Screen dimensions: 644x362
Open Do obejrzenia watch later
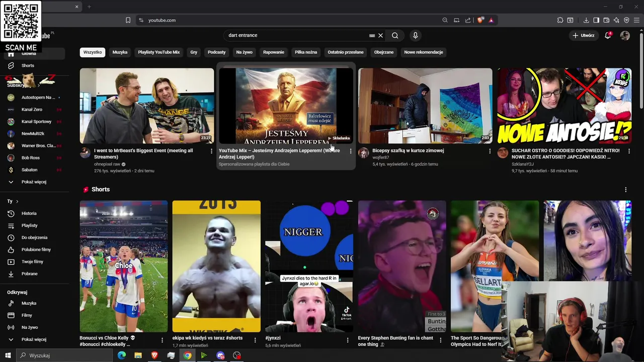click(34, 237)
